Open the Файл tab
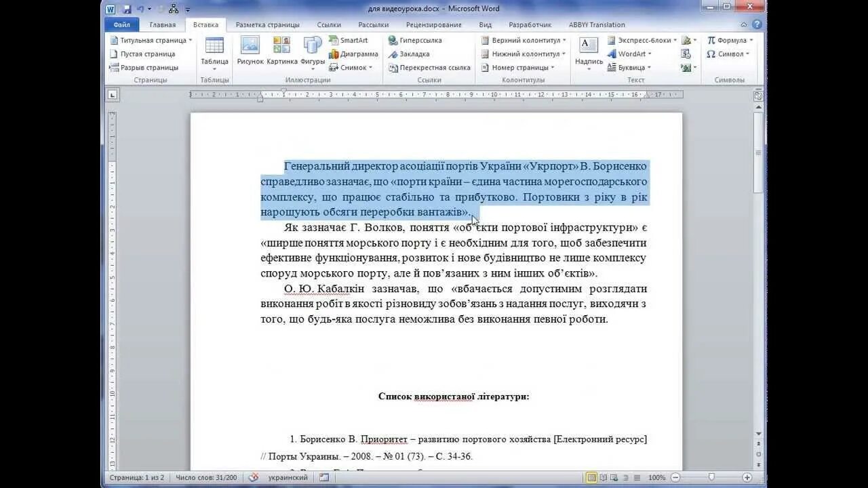This screenshot has height=488, width=868. (122, 25)
